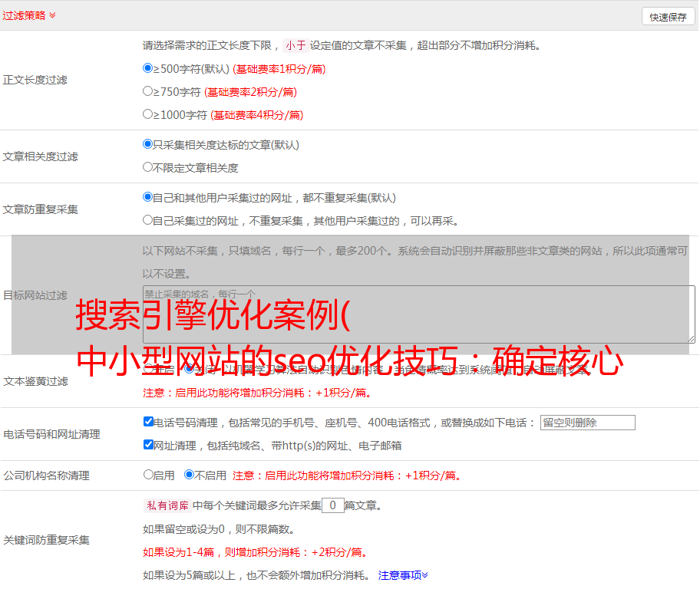Collapse the 过滤策略 section chevron
This screenshot has height=589, width=700.
coord(52,15)
